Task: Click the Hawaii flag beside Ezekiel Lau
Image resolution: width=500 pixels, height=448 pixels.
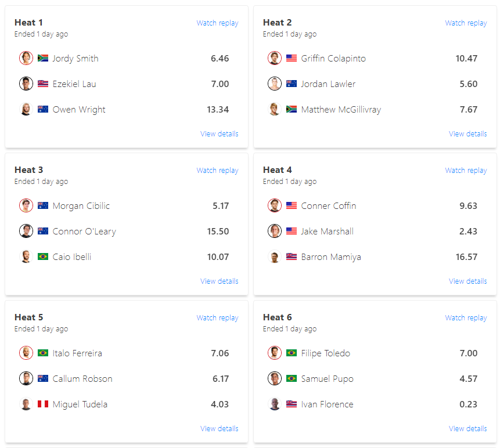Action: (43, 84)
